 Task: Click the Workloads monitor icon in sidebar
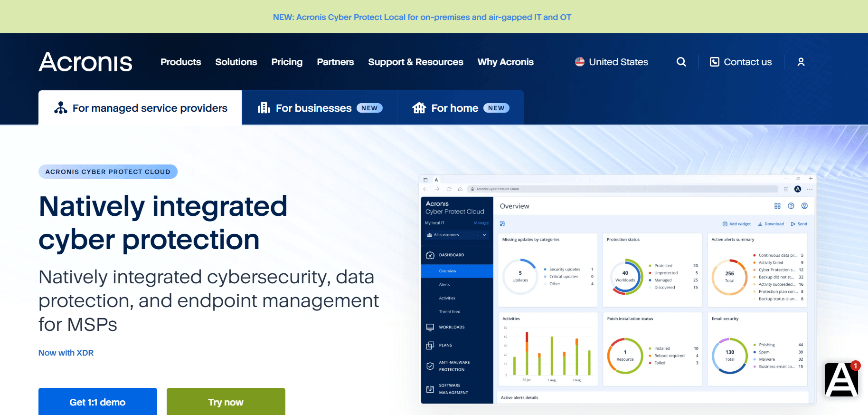tap(430, 328)
